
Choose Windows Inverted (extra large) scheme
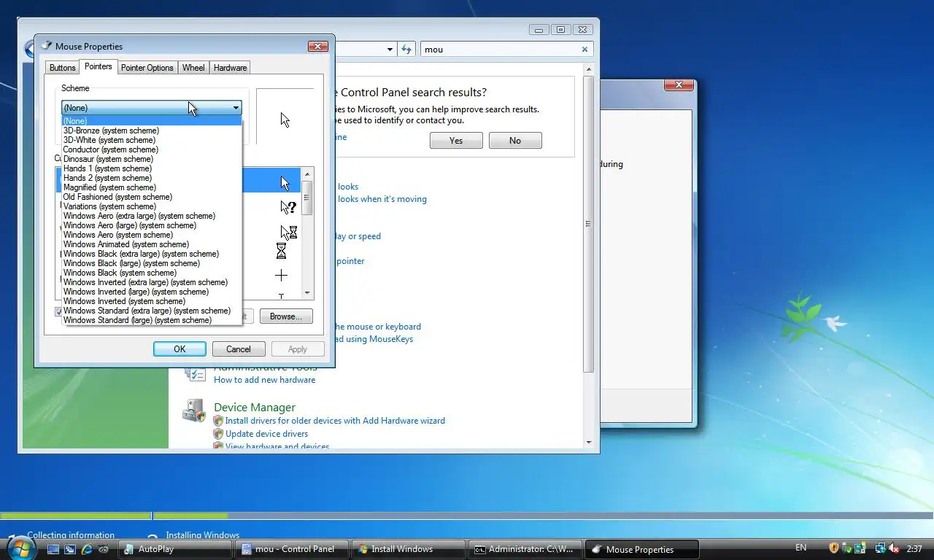point(151,282)
